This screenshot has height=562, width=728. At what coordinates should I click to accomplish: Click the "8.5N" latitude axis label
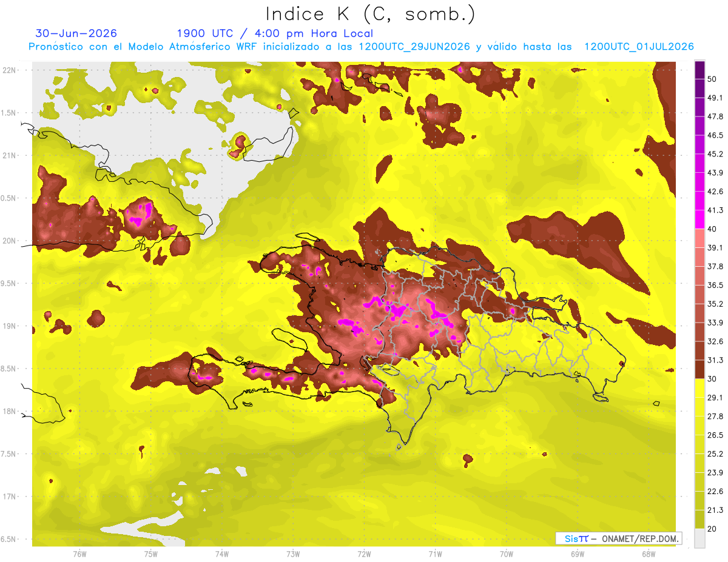pos(9,369)
